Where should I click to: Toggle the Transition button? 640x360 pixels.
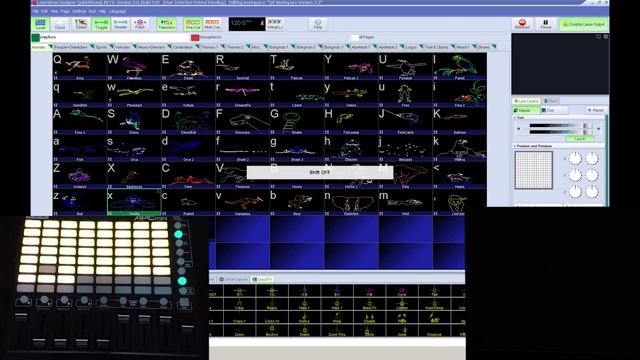click(167, 24)
